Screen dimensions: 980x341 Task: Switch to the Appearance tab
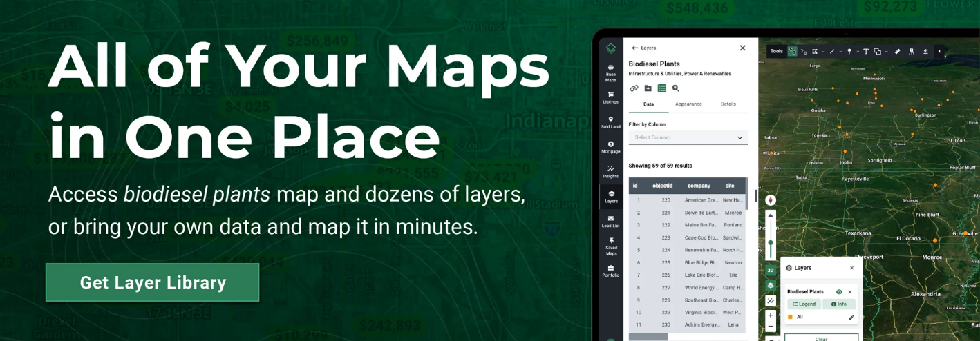tap(688, 104)
